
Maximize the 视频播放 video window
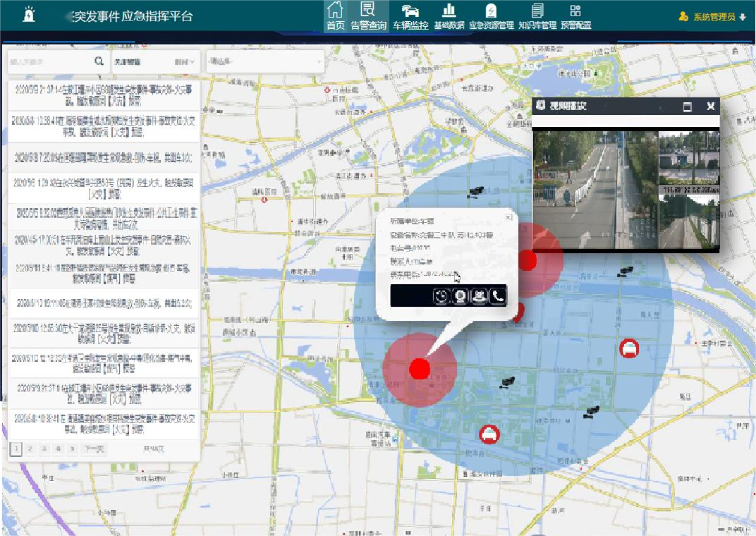tap(688, 106)
